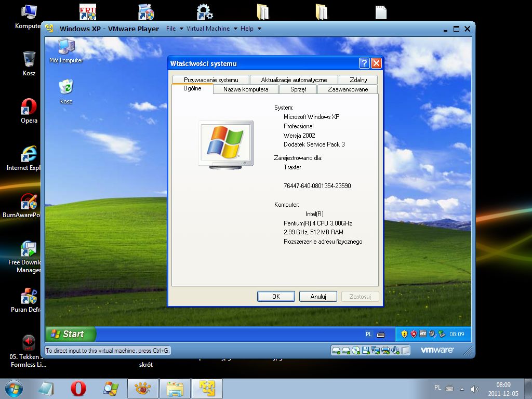The image size is (532, 399).
Task: Click the XP tray icon left of Safely Remove
Action: pyautogui.click(x=432, y=334)
